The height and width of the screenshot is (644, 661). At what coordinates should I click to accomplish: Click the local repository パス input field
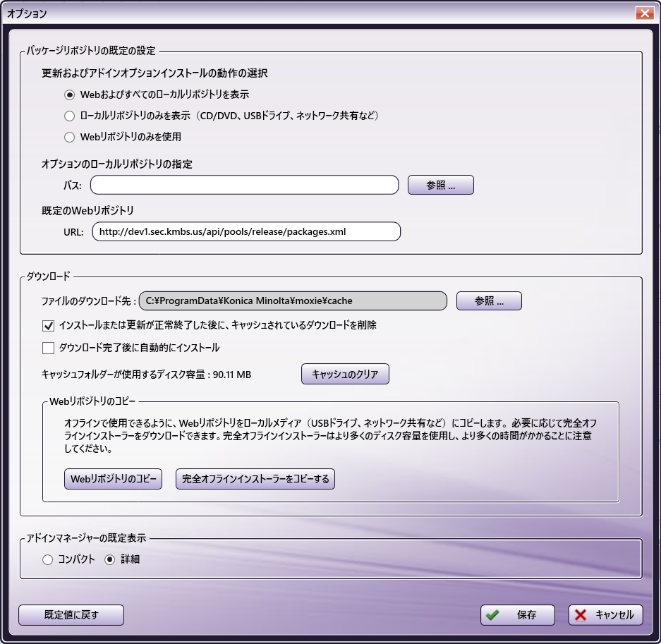tap(245, 185)
